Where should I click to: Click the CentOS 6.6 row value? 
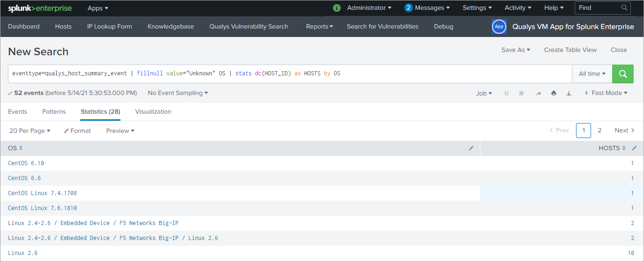24,178
